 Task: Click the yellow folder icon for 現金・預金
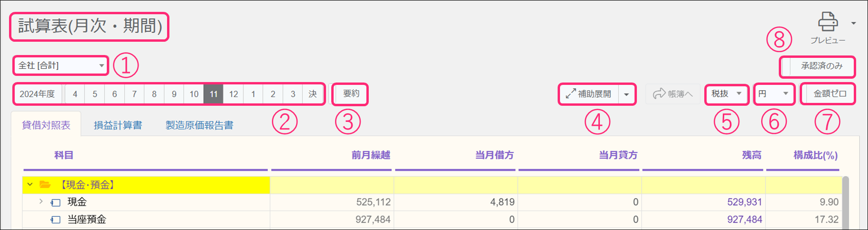coord(45,184)
